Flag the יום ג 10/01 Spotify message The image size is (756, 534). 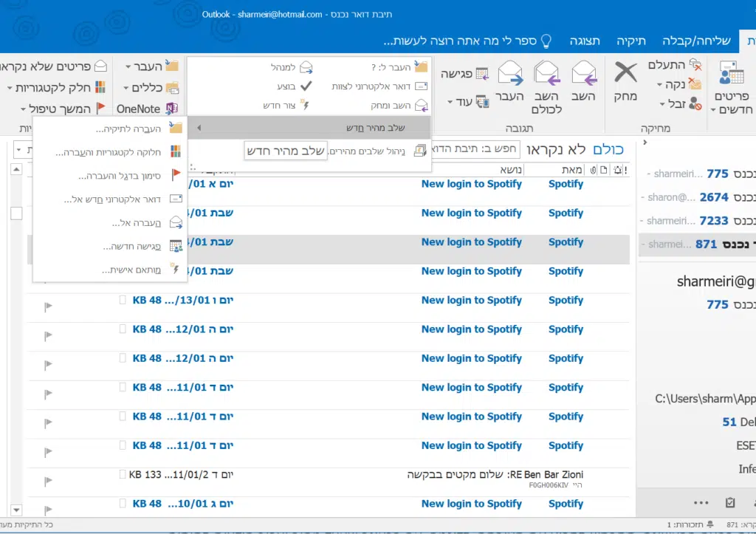(48, 510)
